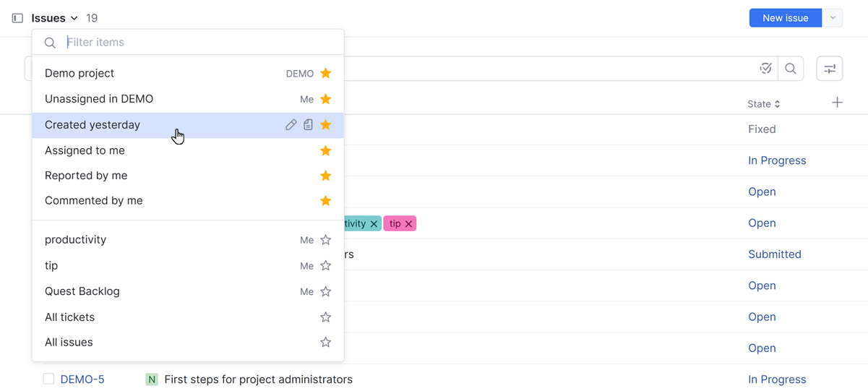868x391 pixels.
Task: Focus the Filter items field
Action: tap(195, 42)
